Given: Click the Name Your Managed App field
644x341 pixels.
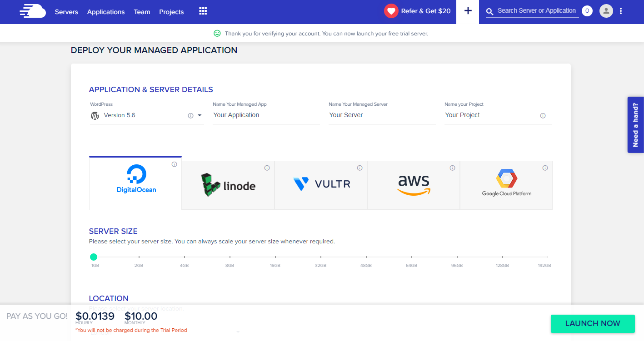Looking at the screenshot, I should [x=266, y=115].
